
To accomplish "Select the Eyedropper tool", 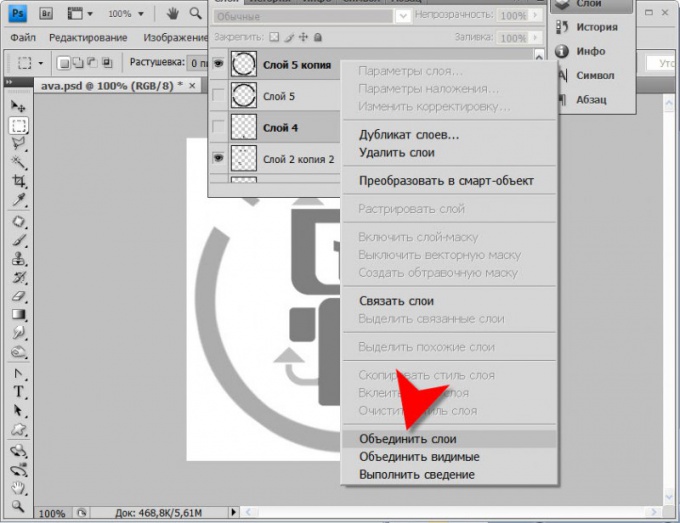I will pyautogui.click(x=18, y=199).
